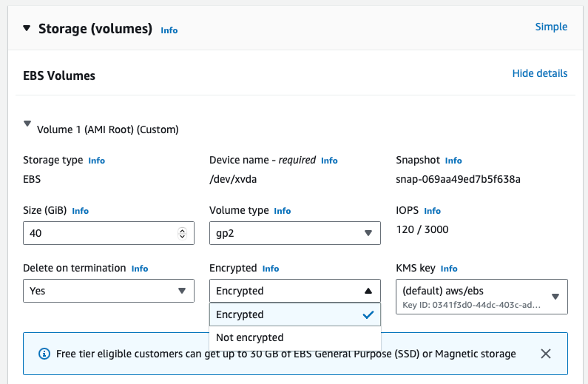
Task: Select the Encrypted option in list
Action: point(294,314)
